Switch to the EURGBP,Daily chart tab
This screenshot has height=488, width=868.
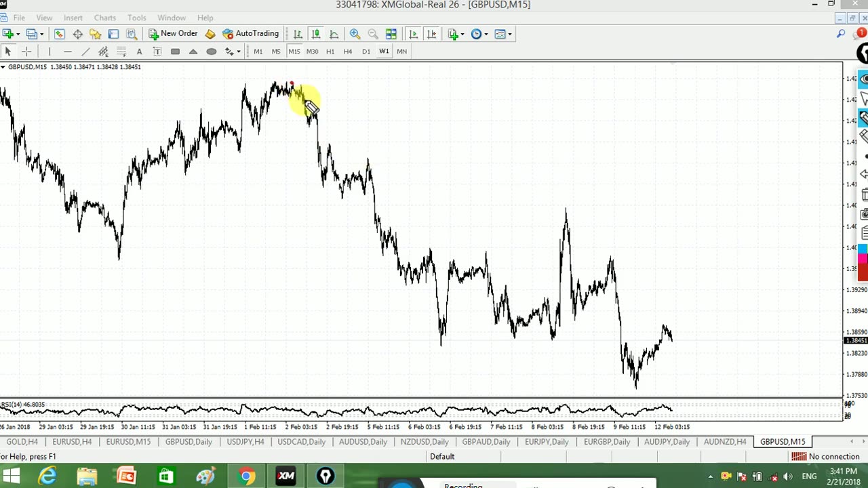607,442
